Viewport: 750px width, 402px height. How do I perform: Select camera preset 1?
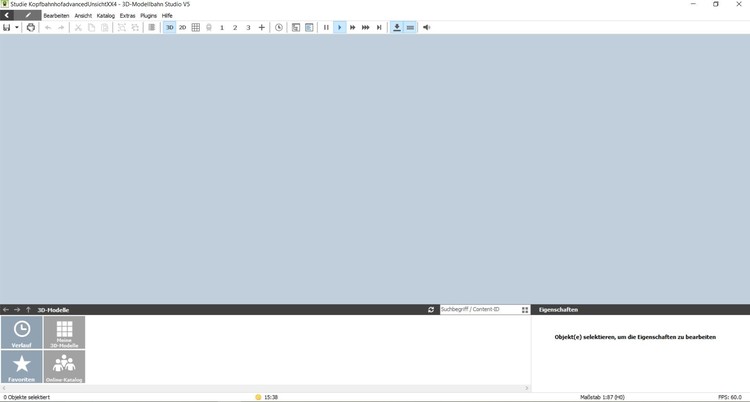click(222, 28)
